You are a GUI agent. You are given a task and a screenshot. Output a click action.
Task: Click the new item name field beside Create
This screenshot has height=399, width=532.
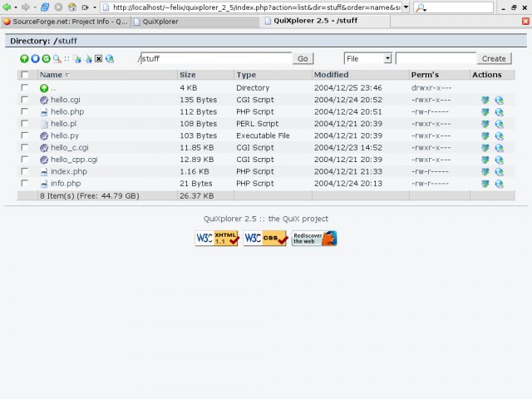point(435,59)
